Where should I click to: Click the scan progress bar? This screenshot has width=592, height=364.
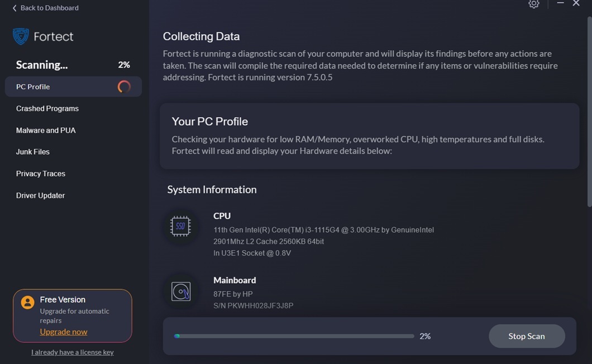294,336
